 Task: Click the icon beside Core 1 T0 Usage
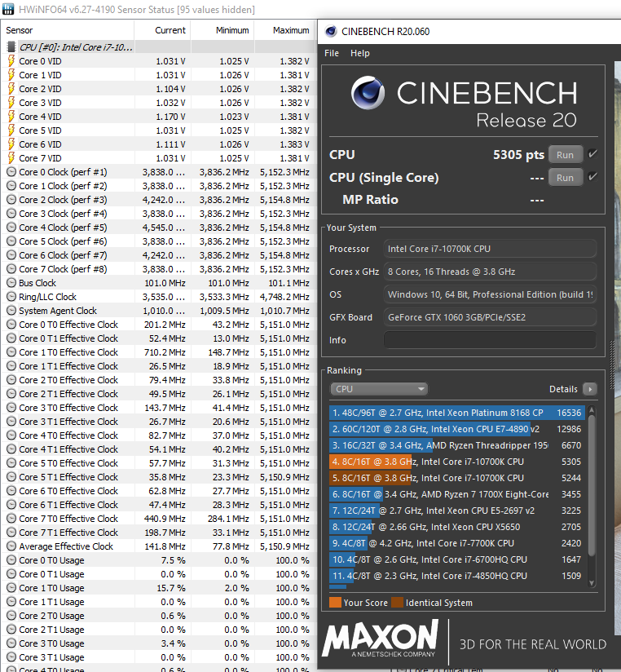pyautogui.click(x=11, y=587)
